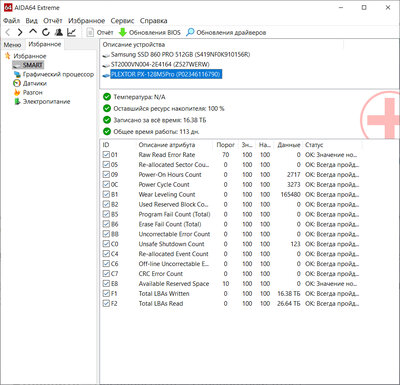Select the Электропитание tree item
Screen dimensions: 400x385
click(46, 102)
